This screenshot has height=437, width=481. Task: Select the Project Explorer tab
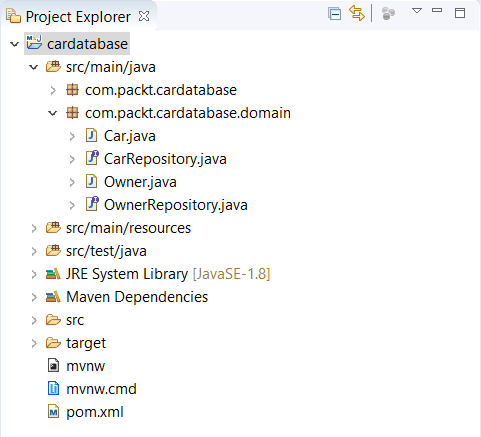coord(78,17)
